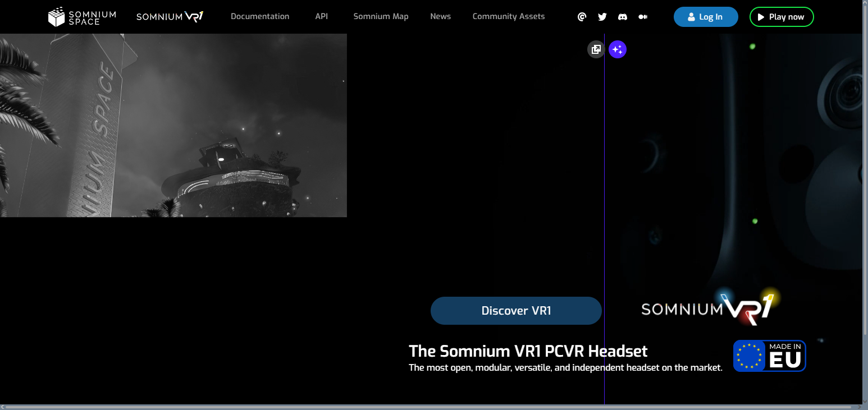Start the Play now button
The height and width of the screenshot is (410, 868).
tap(782, 17)
